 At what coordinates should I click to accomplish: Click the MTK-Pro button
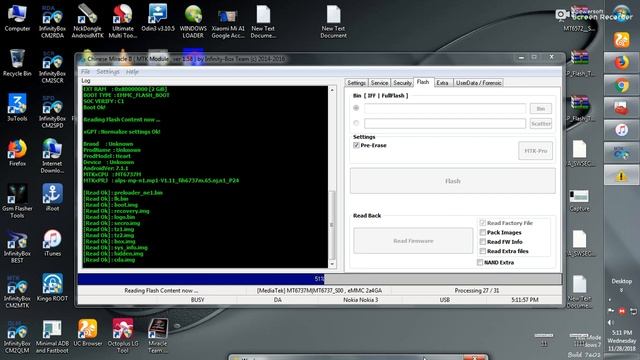[x=536, y=151]
